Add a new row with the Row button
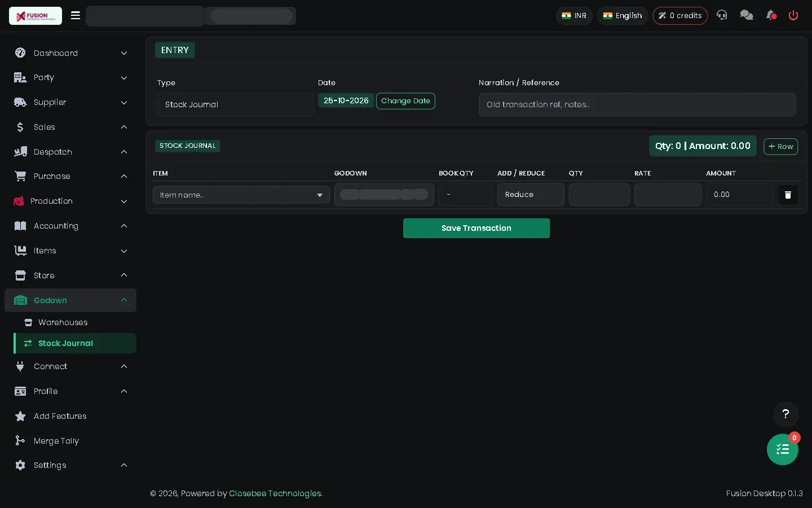 [x=780, y=146]
